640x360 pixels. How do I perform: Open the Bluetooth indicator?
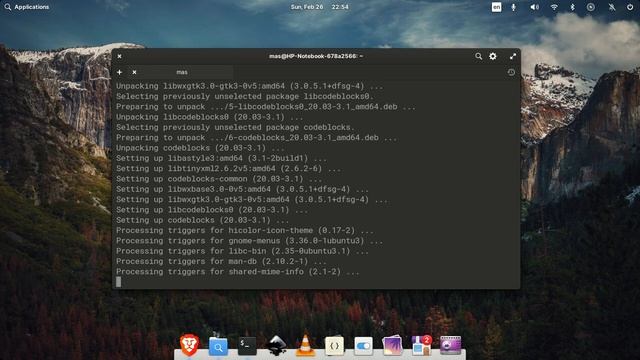point(572,7)
